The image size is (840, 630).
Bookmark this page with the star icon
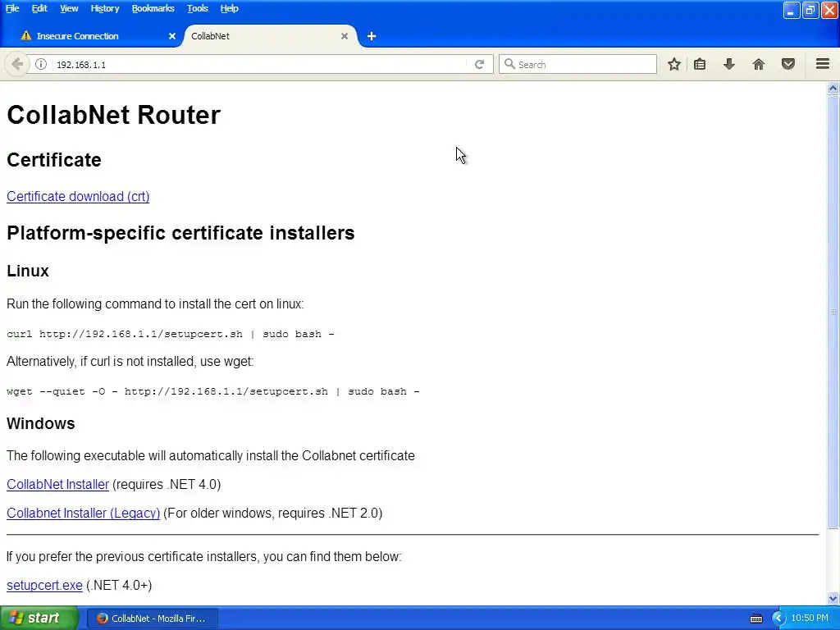coord(674,64)
